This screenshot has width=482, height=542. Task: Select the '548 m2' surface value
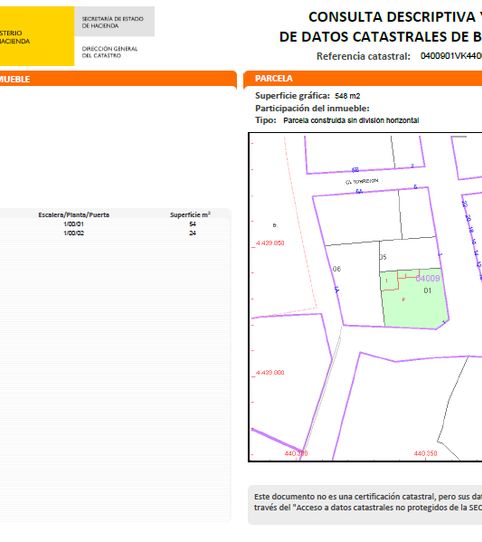(x=347, y=96)
